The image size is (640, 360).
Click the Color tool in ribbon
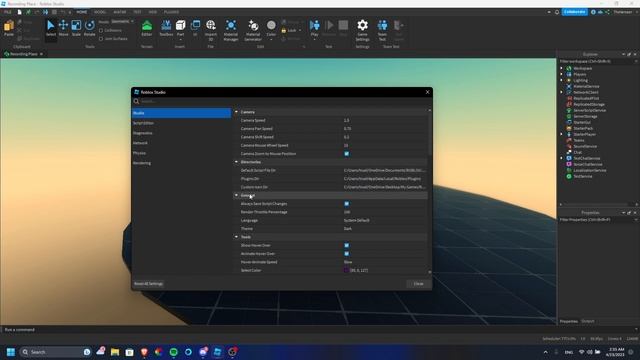click(x=271, y=28)
